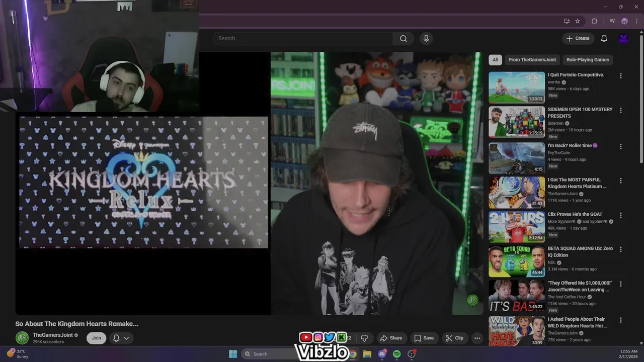Click the video title 'So About The Kingdom Hearts Remake...'

point(77,324)
